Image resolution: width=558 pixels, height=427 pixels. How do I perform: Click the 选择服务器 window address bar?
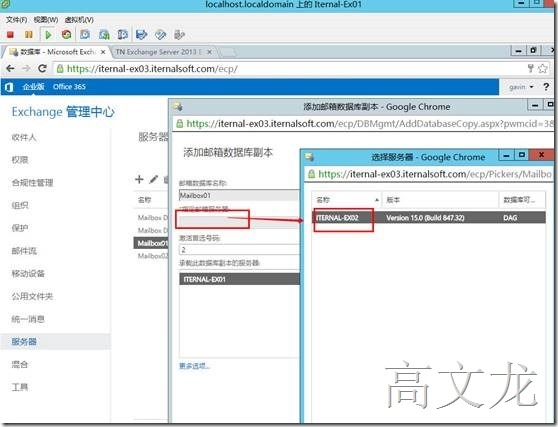click(x=428, y=174)
